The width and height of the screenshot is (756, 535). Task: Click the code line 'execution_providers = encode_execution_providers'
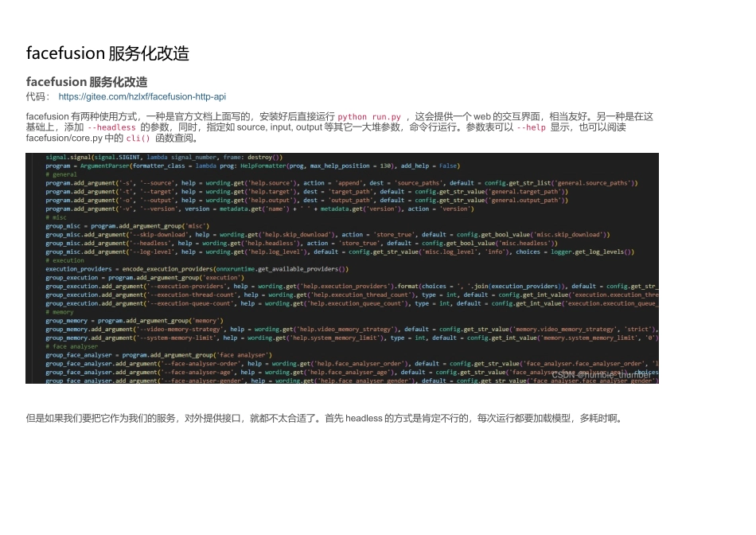click(x=197, y=269)
